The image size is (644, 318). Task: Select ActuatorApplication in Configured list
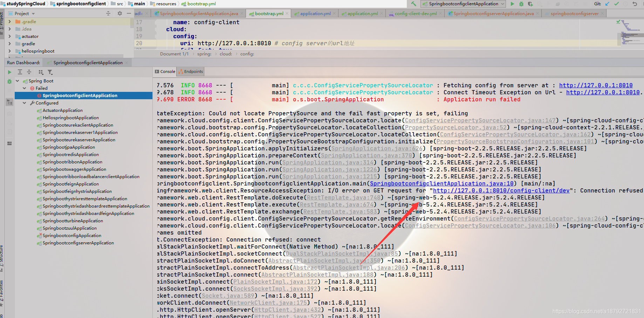[62, 110]
